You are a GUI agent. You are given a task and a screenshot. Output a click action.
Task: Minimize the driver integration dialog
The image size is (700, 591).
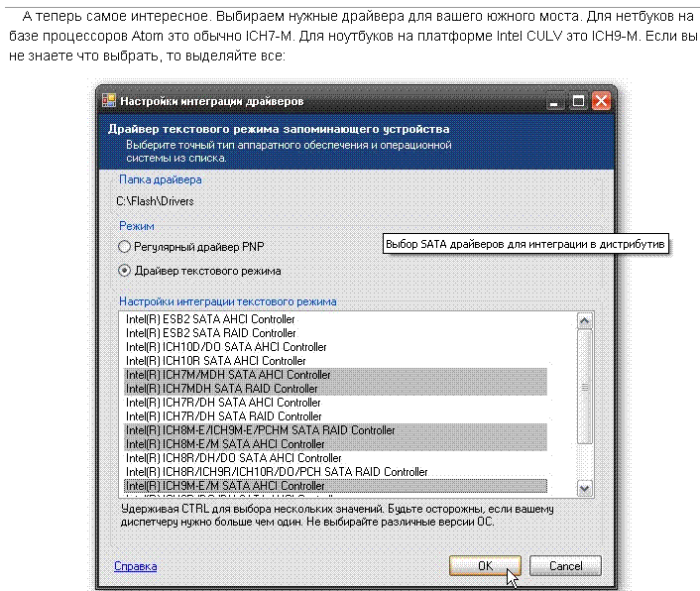(x=554, y=101)
